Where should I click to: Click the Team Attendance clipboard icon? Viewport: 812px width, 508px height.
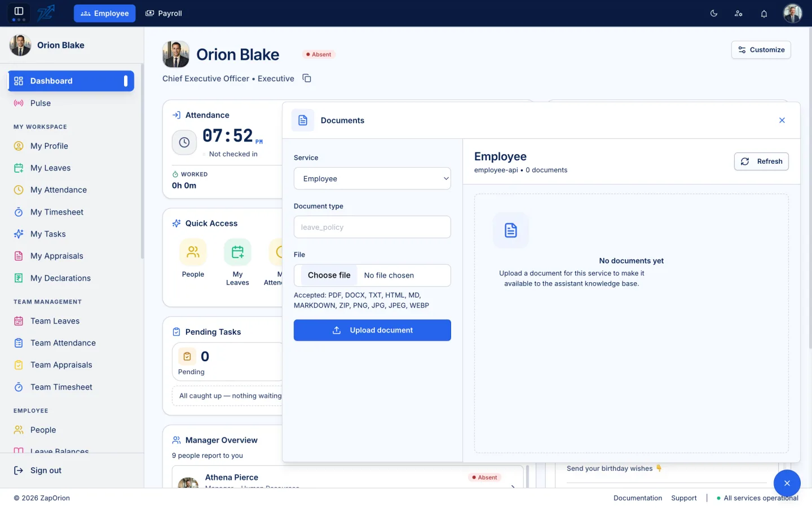point(19,343)
